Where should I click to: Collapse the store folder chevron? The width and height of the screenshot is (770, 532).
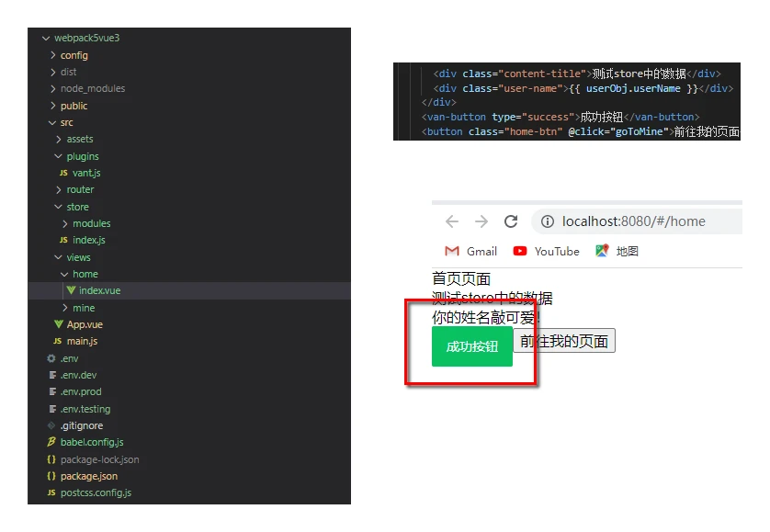[58, 207]
